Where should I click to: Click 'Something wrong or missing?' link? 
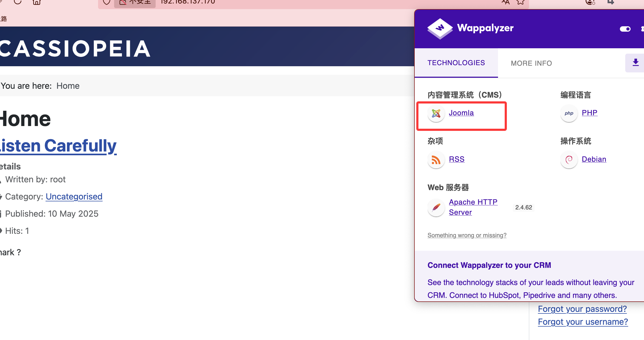pyautogui.click(x=467, y=235)
